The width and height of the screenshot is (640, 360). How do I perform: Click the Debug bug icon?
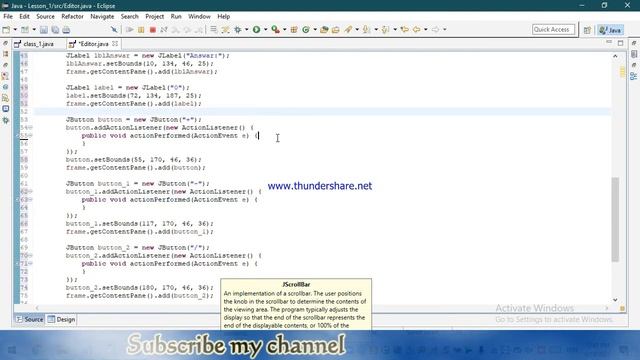point(238,30)
